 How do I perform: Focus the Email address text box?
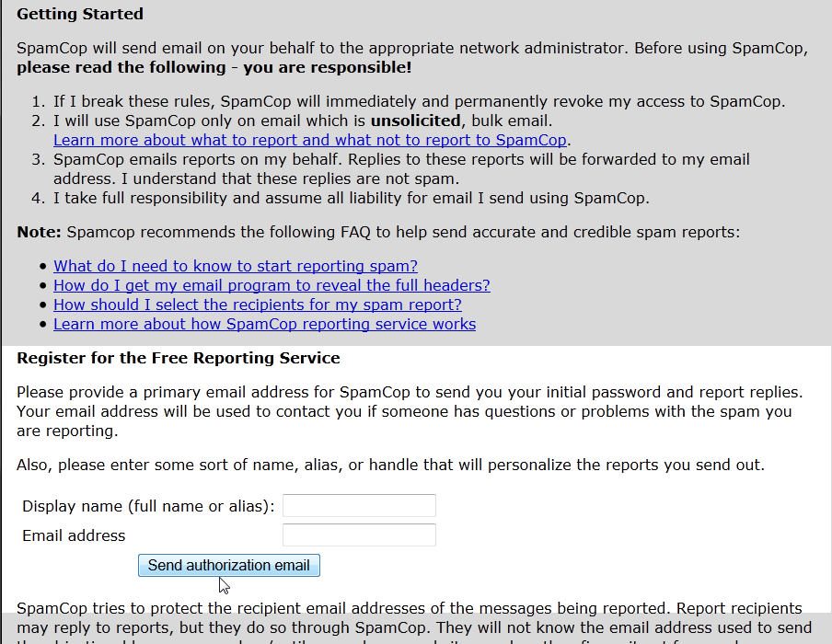(x=359, y=535)
